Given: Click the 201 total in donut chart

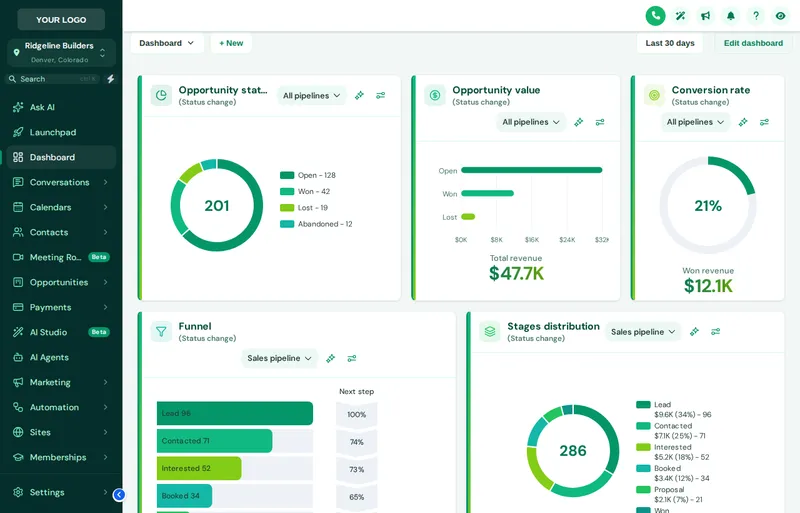Looking at the screenshot, I should tap(217, 206).
